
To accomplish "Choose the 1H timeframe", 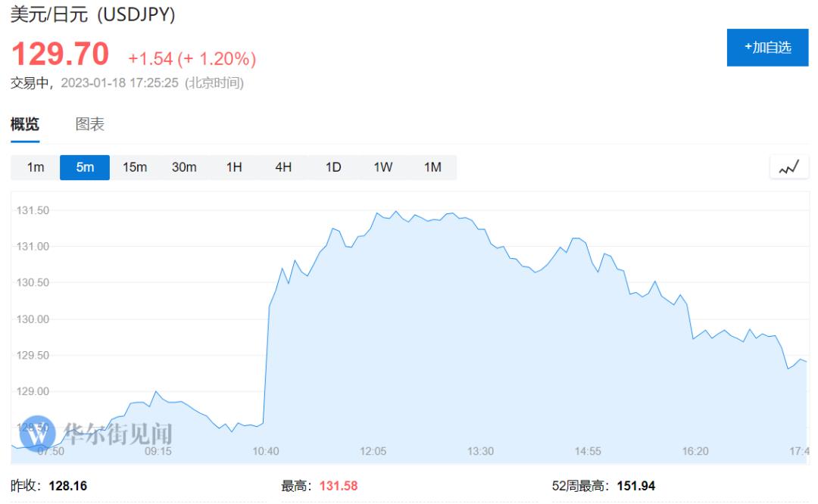I will tap(234, 167).
